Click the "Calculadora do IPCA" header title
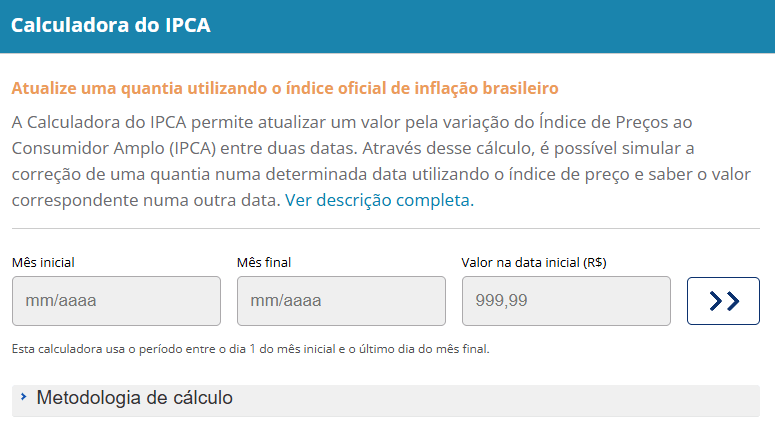This screenshot has height=434, width=775. pyautogui.click(x=110, y=26)
